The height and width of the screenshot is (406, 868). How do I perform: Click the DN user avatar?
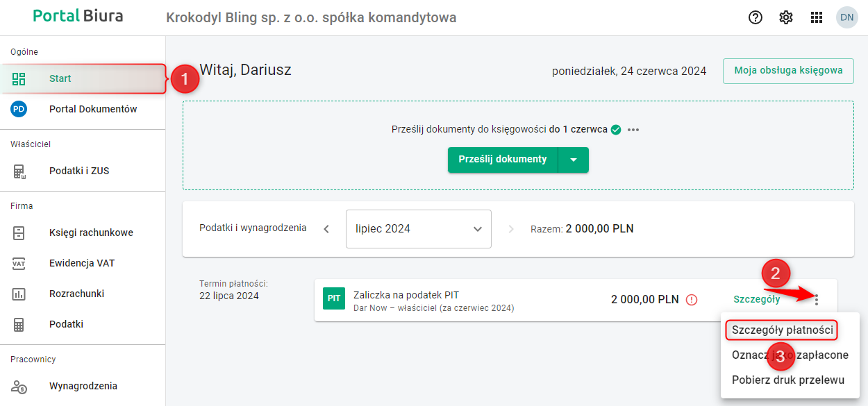point(847,17)
